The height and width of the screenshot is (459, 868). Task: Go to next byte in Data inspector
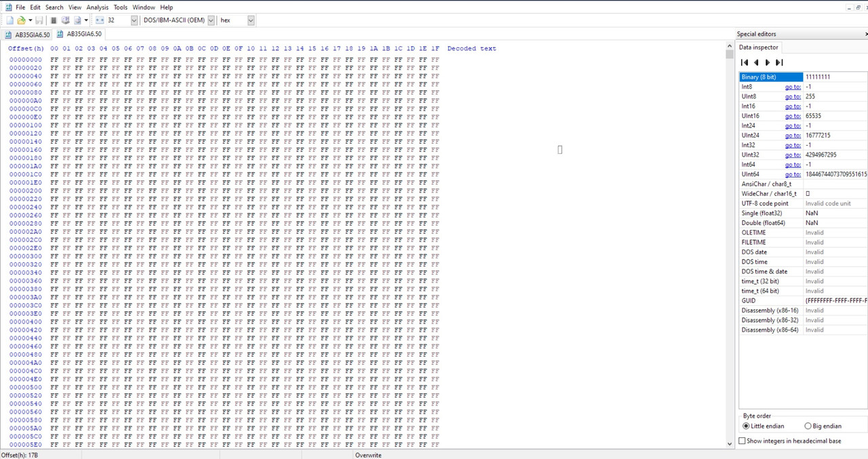768,62
